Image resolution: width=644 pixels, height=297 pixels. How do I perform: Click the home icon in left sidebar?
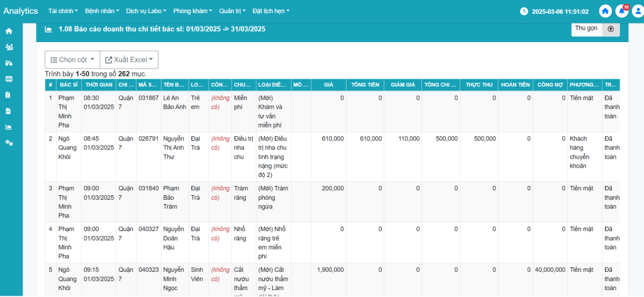coord(9,31)
